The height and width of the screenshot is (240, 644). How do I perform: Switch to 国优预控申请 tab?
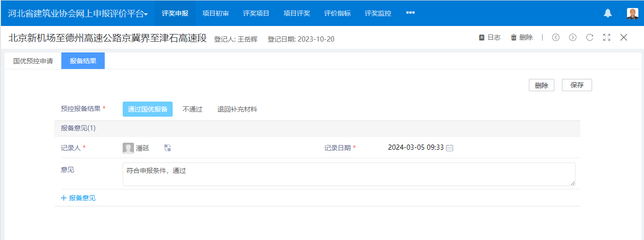click(x=33, y=61)
